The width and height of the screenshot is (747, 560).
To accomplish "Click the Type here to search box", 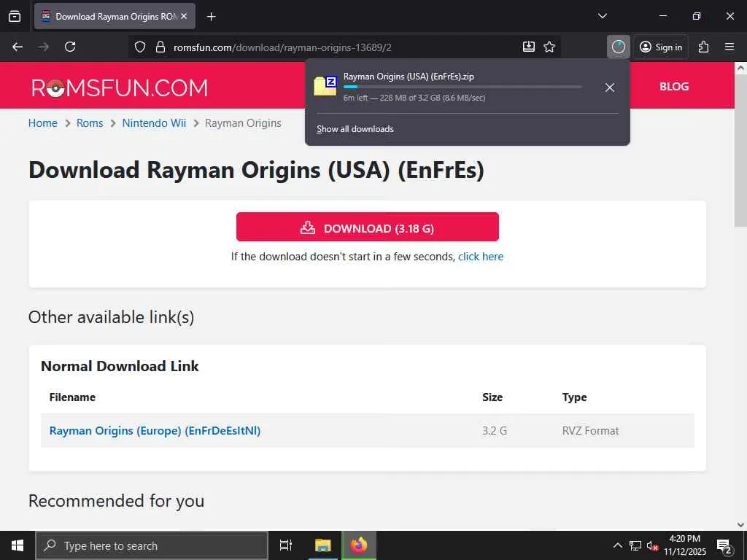I will pyautogui.click(x=152, y=545).
